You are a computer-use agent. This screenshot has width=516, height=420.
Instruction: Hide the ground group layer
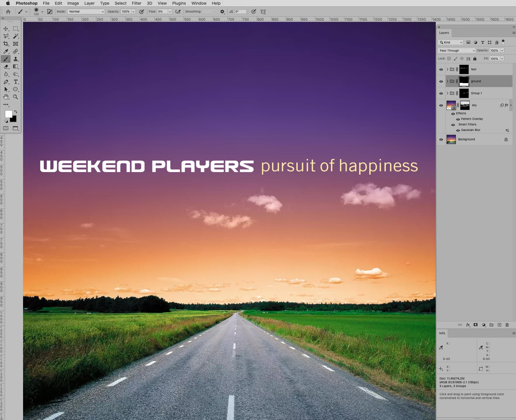click(441, 81)
